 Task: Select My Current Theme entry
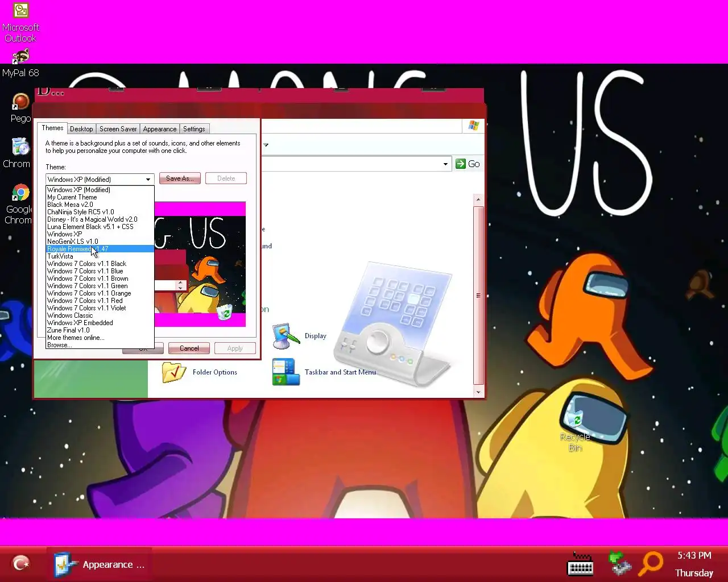pyautogui.click(x=100, y=197)
